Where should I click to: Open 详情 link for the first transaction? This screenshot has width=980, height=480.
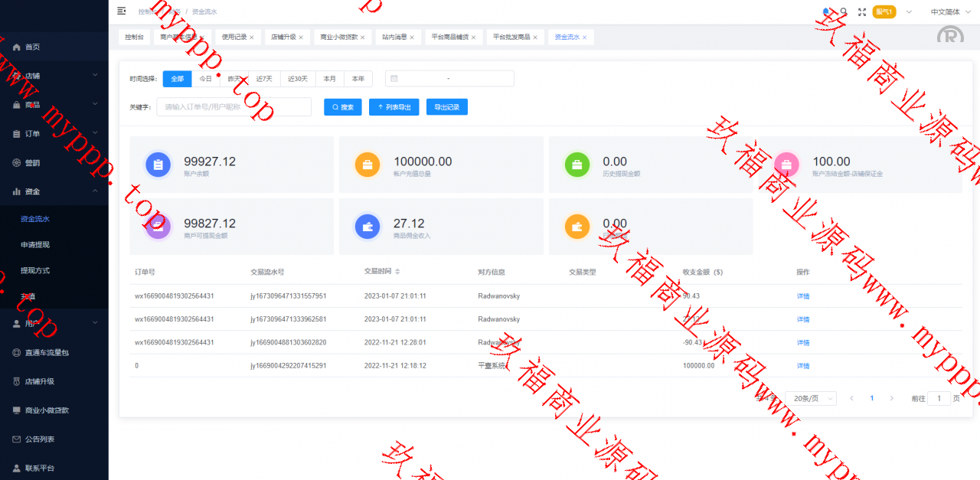803,296
